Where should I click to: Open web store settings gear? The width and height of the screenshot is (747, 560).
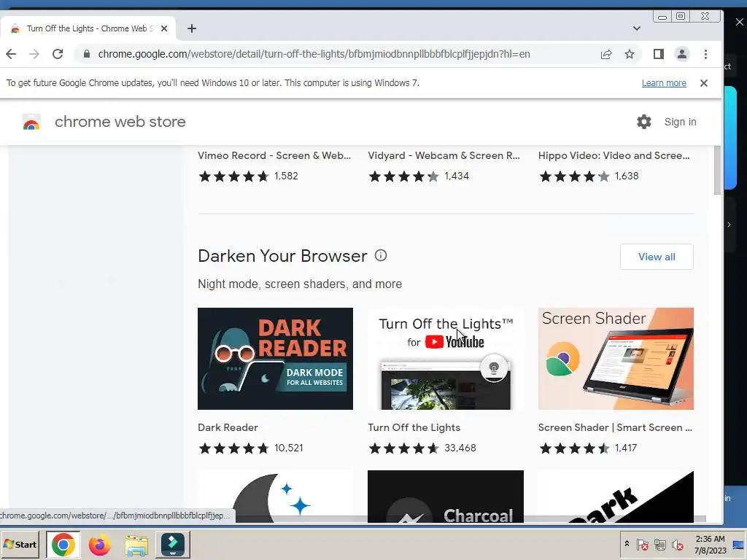click(x=643, y=122)
